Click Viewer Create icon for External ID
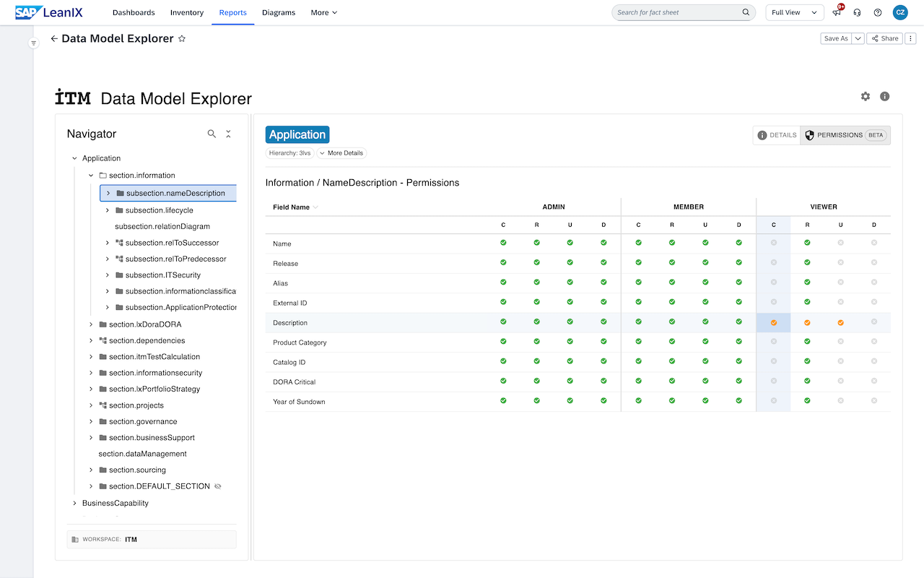Viewport: 924px width, 578px height. click(774, 302)
